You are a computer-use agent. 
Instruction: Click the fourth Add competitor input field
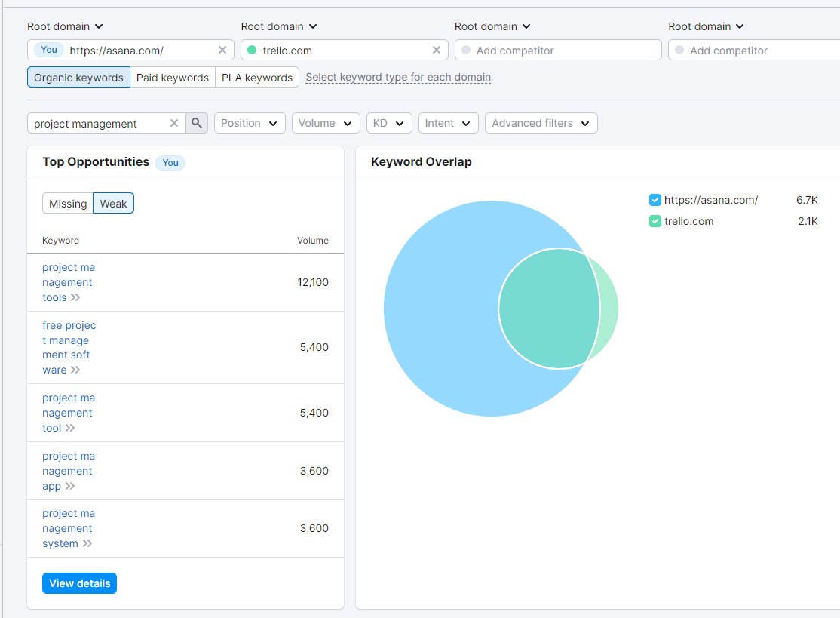[x=756, y=50]
